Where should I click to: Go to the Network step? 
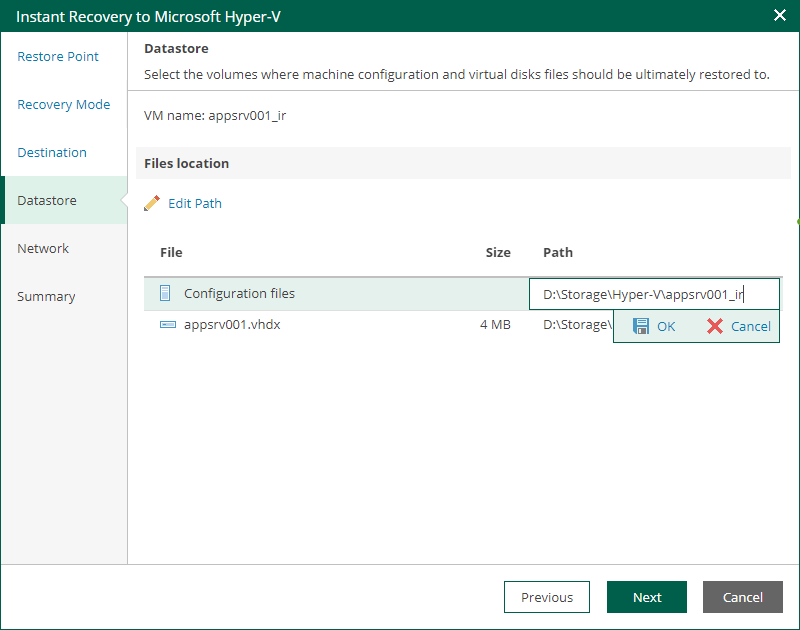point(43,248)
